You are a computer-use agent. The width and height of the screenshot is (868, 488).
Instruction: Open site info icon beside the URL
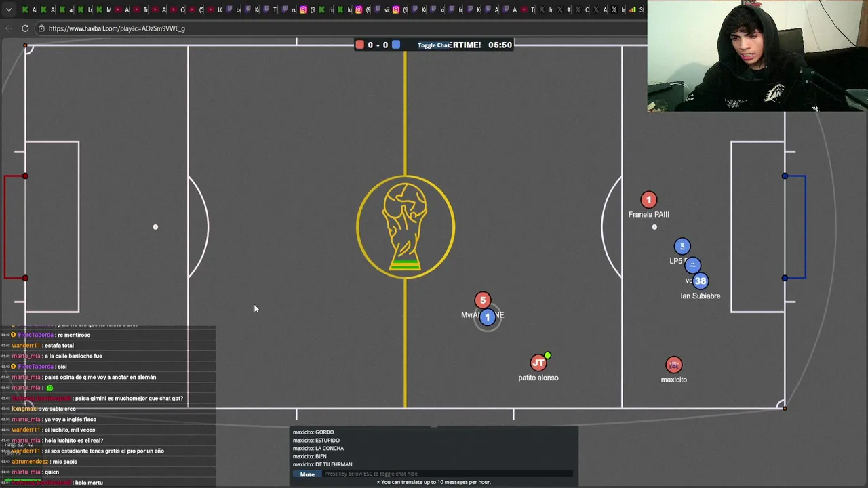[x=41, y=28]
